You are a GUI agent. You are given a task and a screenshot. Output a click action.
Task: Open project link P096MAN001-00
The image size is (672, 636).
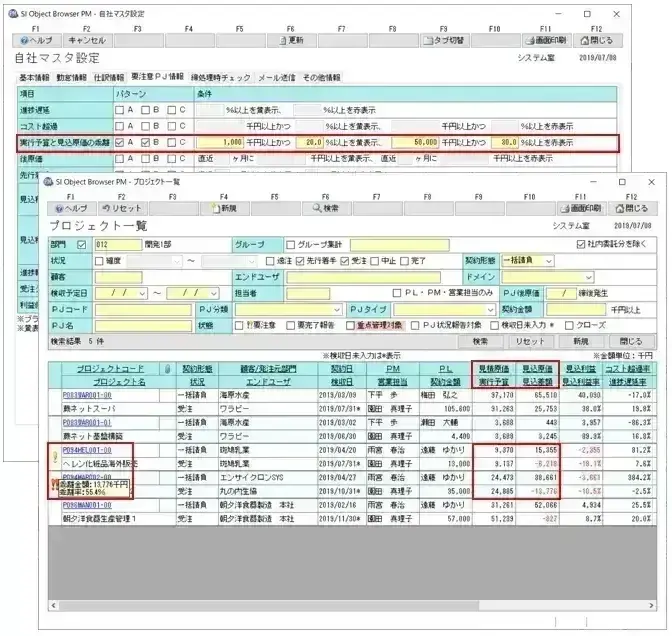coord(87,505)
